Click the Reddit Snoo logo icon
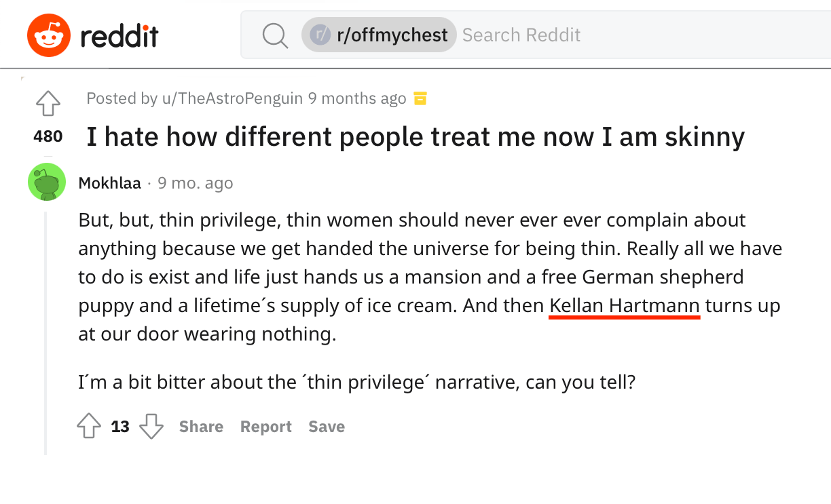 tap(49, 35)
